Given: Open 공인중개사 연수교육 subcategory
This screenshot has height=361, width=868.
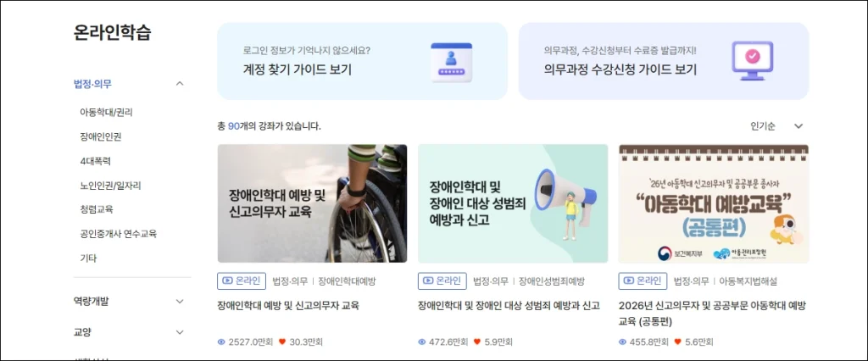Looking at the screenshot, I should 119,234.
